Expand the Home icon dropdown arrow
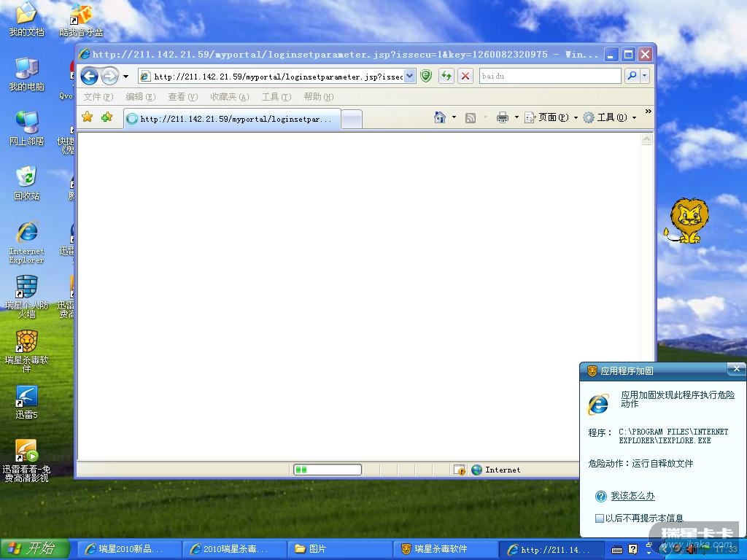 (x=454, y=117)
